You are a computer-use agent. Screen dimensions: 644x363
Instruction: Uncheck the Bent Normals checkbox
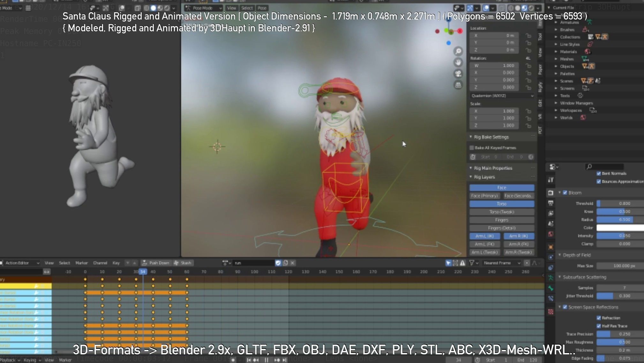(599, 174)
